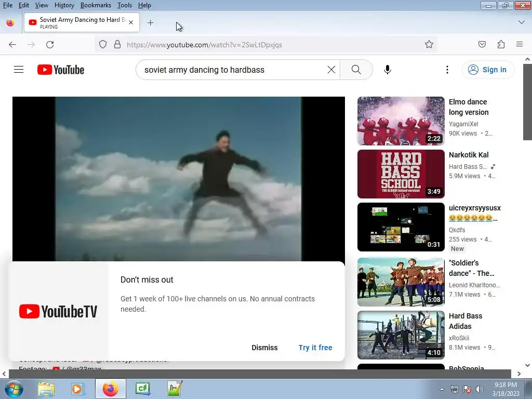Open Save to Pocket icon
The width and height of the screenshot is (532, 399).
(x=482, y=45)
